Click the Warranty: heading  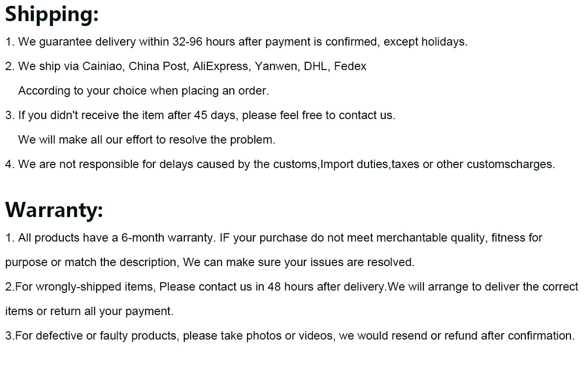pyautogui.click(x=54, y=210)
